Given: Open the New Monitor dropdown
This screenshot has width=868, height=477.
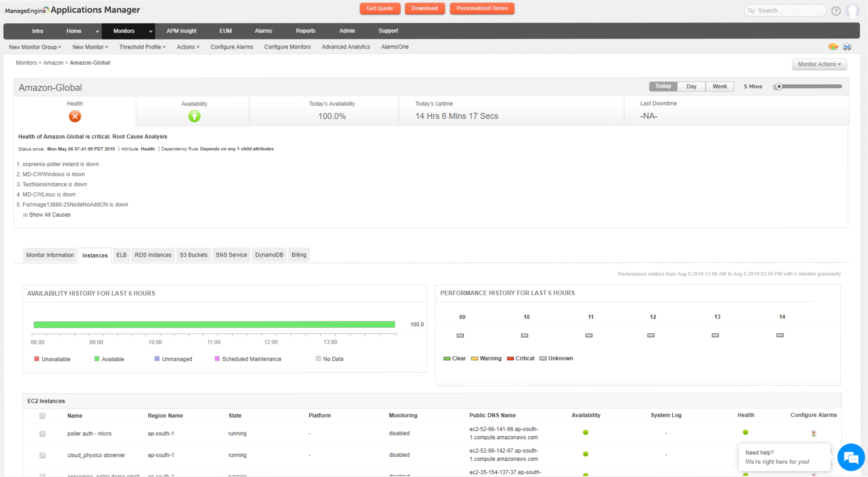Looking at the screenshot, I should (x=90, y=47).
